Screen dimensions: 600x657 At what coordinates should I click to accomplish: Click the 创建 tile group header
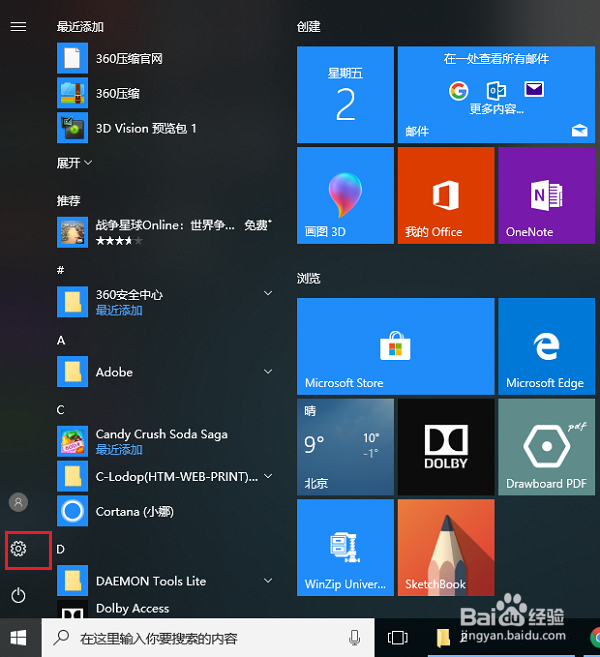pos(309,27)
